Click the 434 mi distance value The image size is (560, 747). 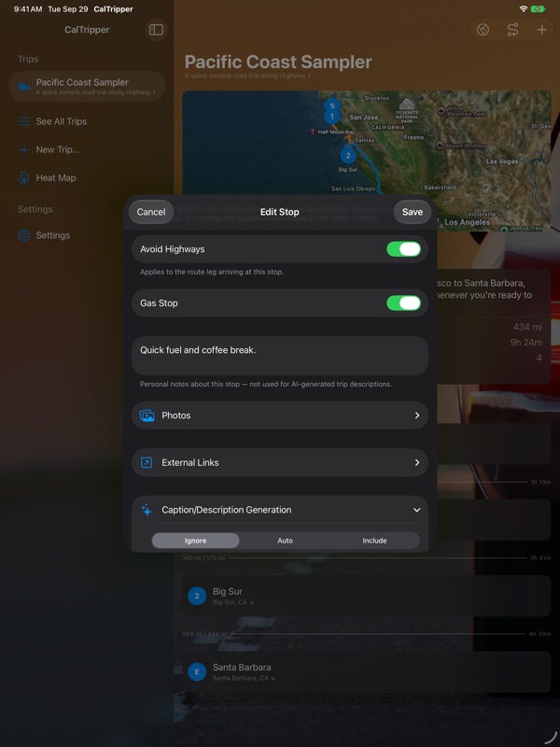click(527, 327)
